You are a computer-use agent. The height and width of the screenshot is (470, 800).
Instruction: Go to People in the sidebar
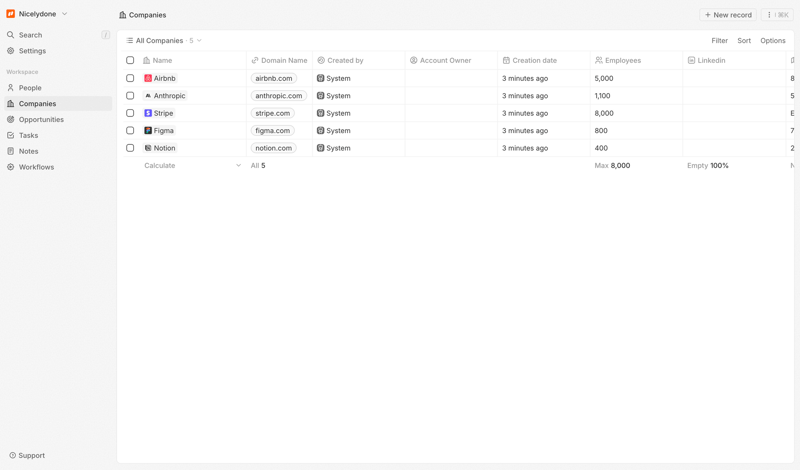pos(30,88)
